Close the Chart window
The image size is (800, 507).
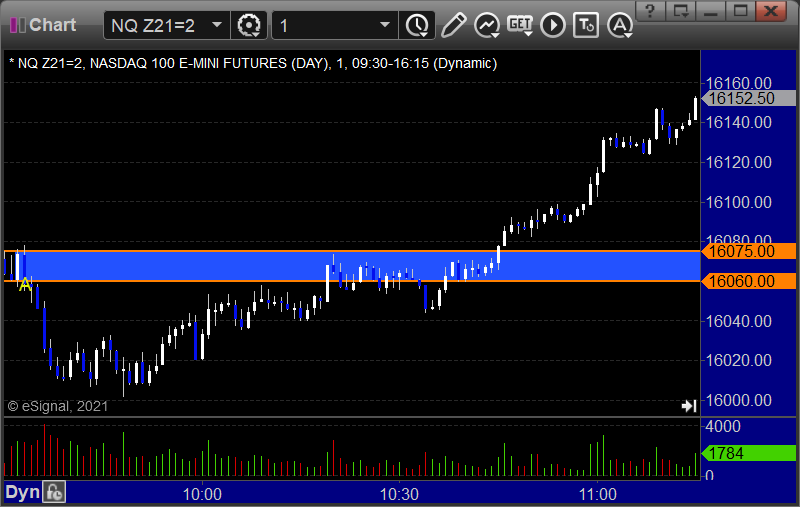click(x=771, y=10)
